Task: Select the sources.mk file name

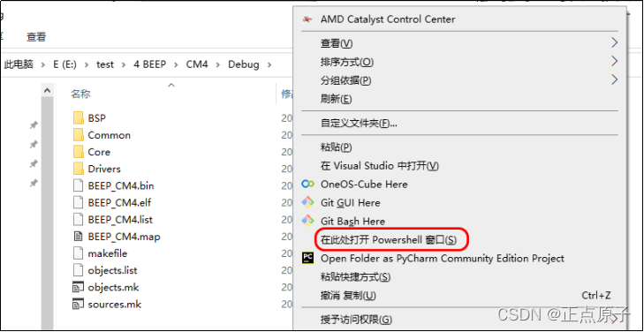Action: coord(115,304)
